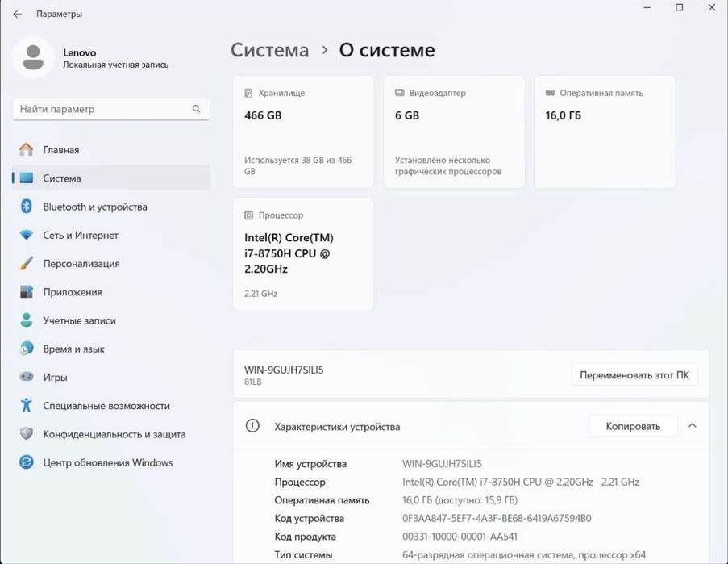Open Персонализация settings page

point(111,263)
